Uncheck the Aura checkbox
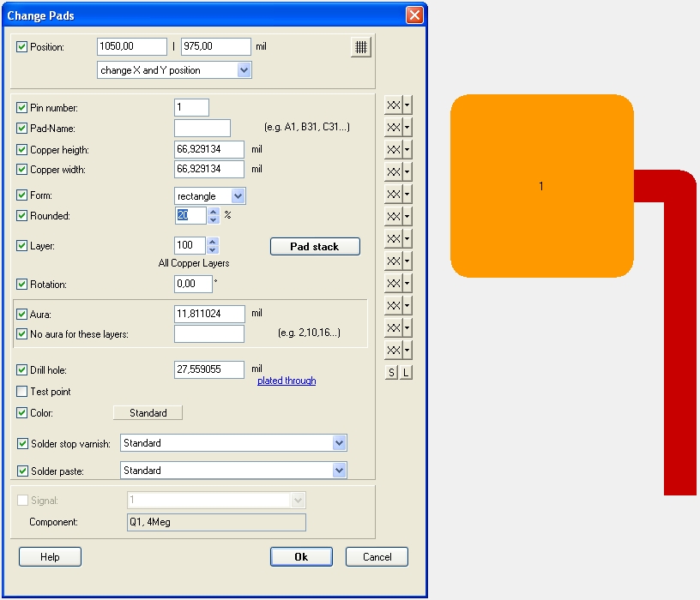The image size is (700, 600). coord(22,315)
